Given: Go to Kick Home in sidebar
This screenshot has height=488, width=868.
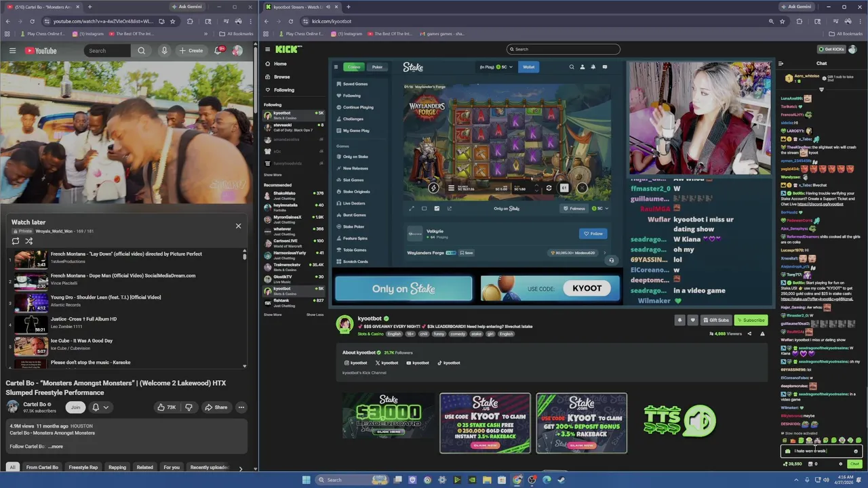Looking at the screenshot, I should coord(280,64).
